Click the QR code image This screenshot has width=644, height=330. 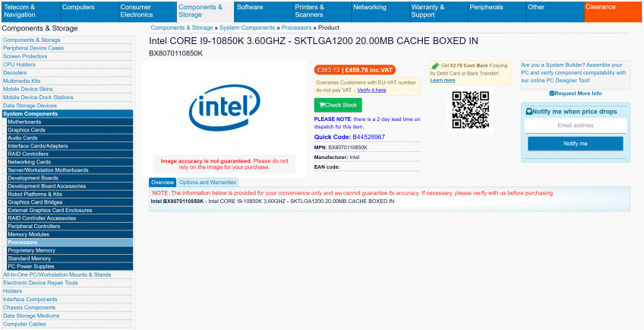[470, 109]
